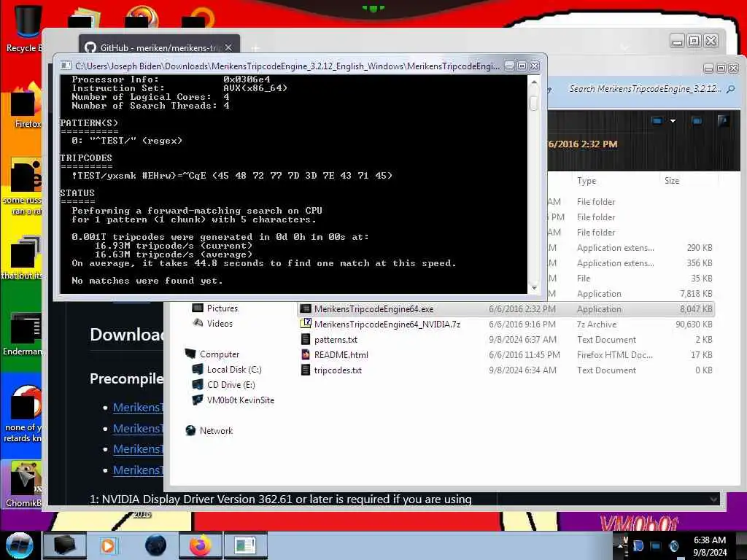
Task: Close the GitHub tab in Firefox
Action: [x=228, y=47]
